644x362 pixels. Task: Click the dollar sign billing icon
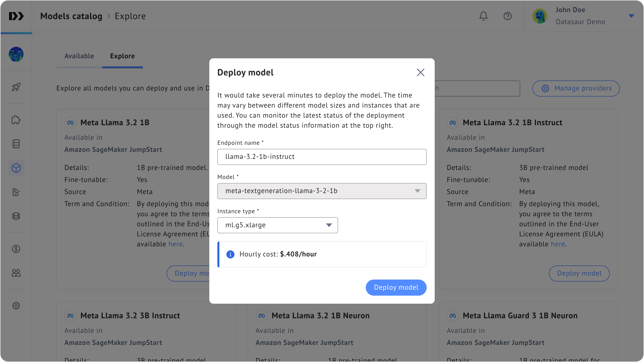tap(16, 249)
